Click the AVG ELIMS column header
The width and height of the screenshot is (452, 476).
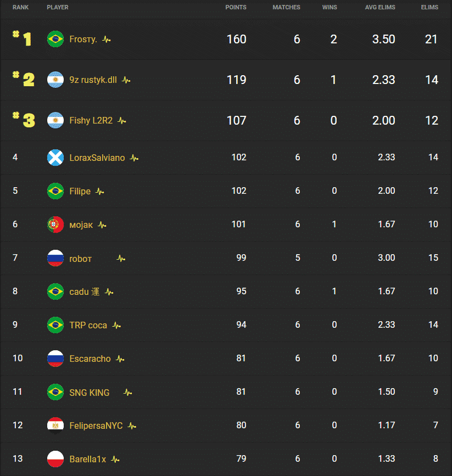pos(380,7)
